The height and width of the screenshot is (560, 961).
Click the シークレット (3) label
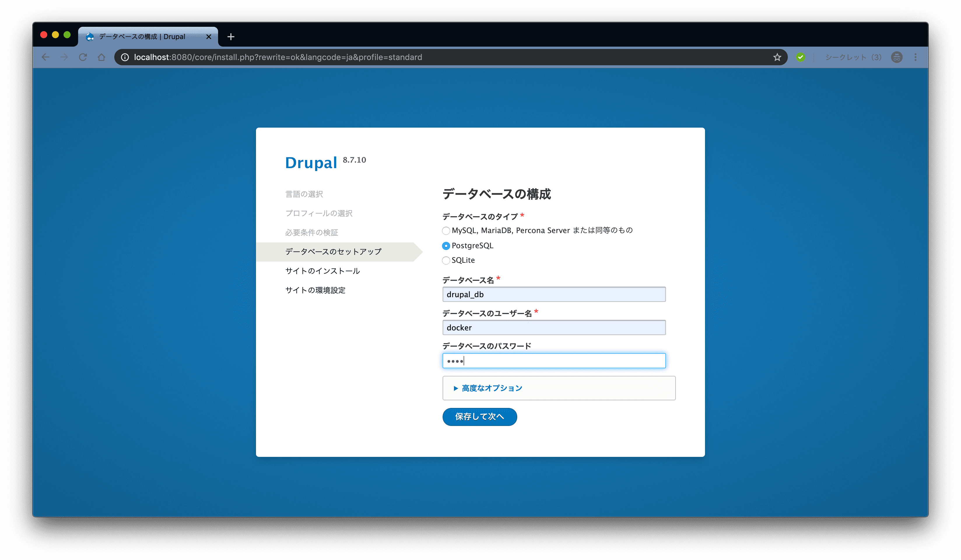pyautogui.click(x=853, y=57)
